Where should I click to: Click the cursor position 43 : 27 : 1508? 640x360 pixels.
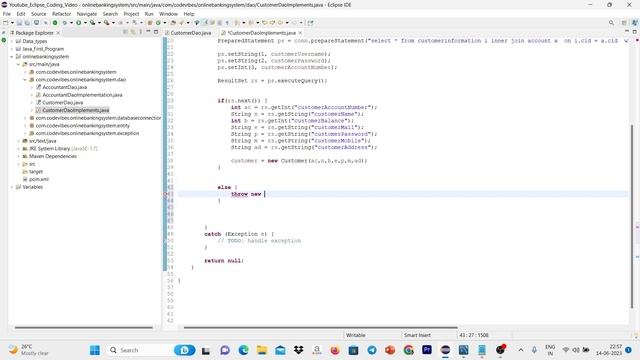click(473, 335)
